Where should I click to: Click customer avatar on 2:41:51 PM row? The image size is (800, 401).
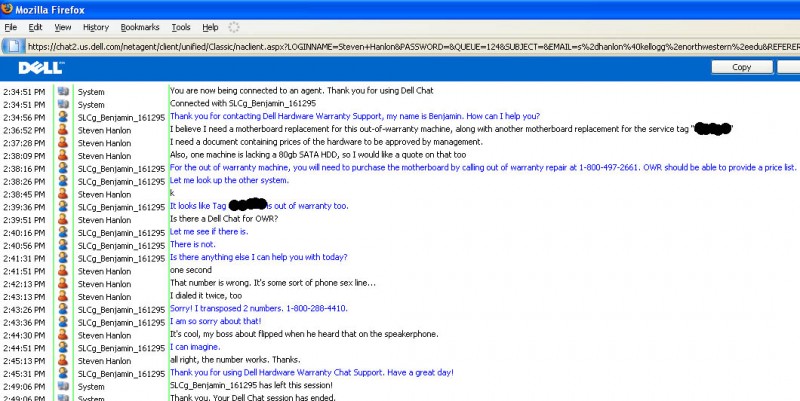tap(63, 270)
